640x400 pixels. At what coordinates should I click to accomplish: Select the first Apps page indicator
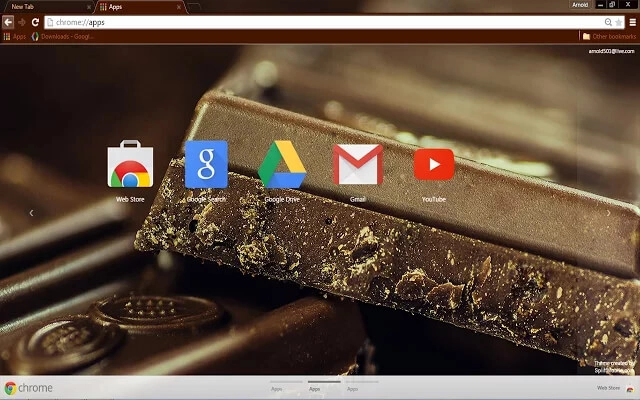pos(286,386)
